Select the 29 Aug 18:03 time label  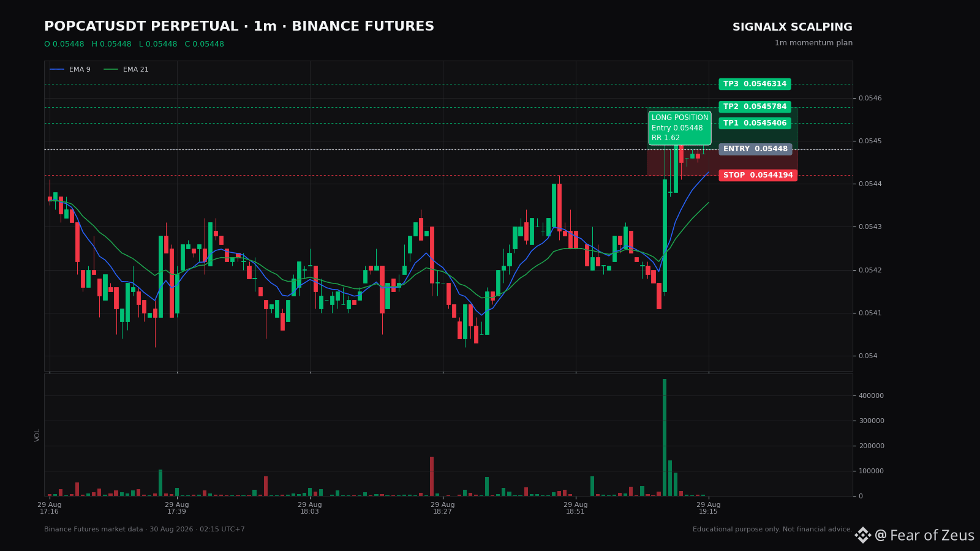[310, 508]
